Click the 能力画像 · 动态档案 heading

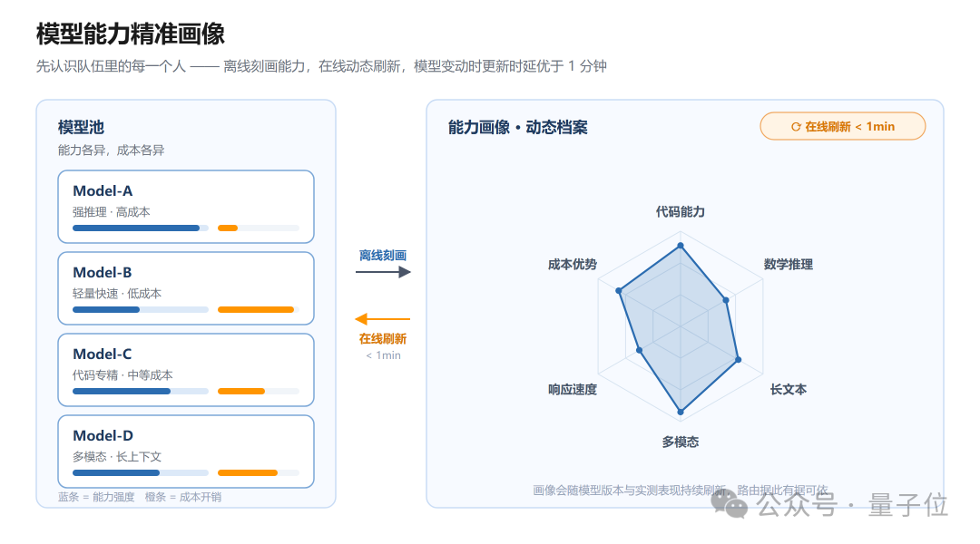517,128
